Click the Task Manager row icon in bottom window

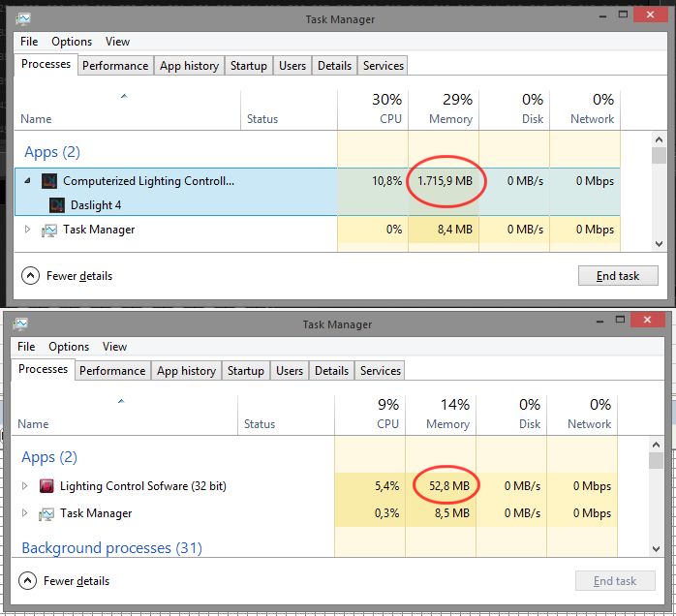[46, 514]
